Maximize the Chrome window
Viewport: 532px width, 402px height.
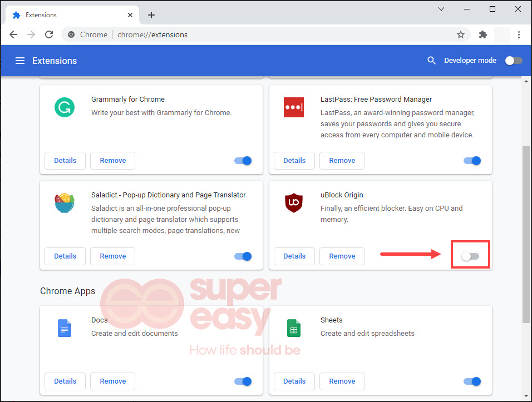492,9
